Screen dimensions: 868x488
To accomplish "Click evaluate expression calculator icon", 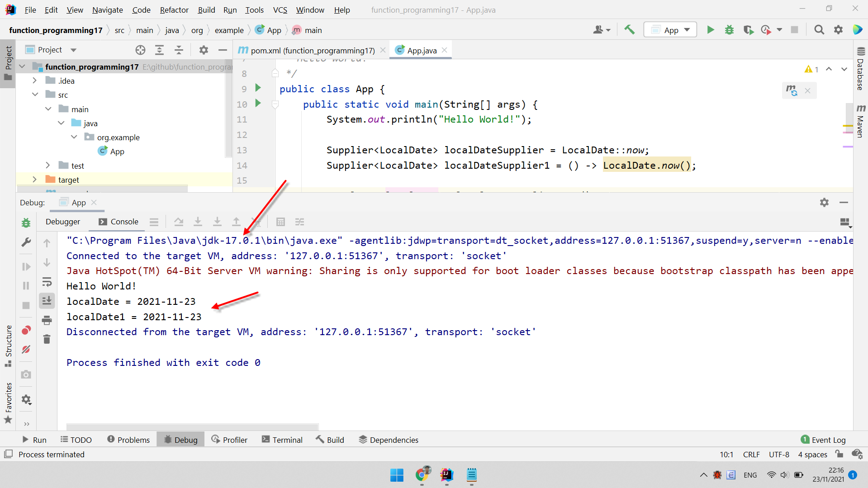I will click(x=280, y=222).
